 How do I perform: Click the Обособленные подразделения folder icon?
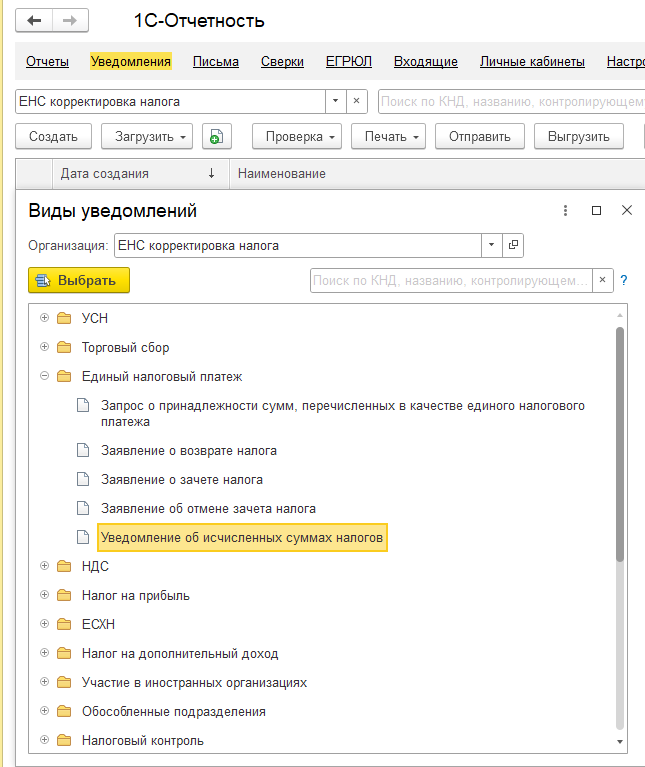tap(64, 711)
